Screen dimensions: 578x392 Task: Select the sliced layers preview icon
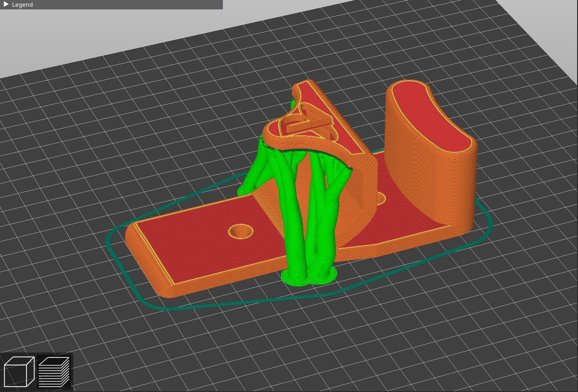tap(54, 371)
